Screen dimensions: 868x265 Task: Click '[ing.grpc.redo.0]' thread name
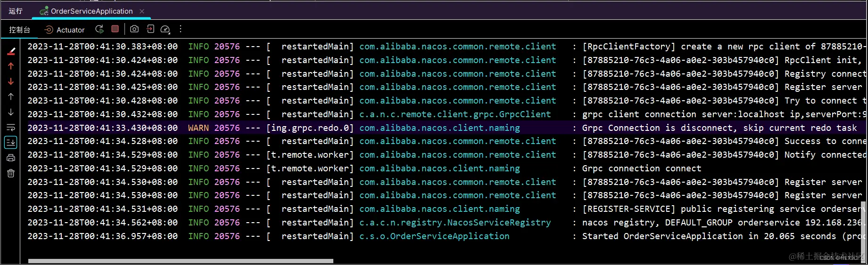click(x=310, y=128)
